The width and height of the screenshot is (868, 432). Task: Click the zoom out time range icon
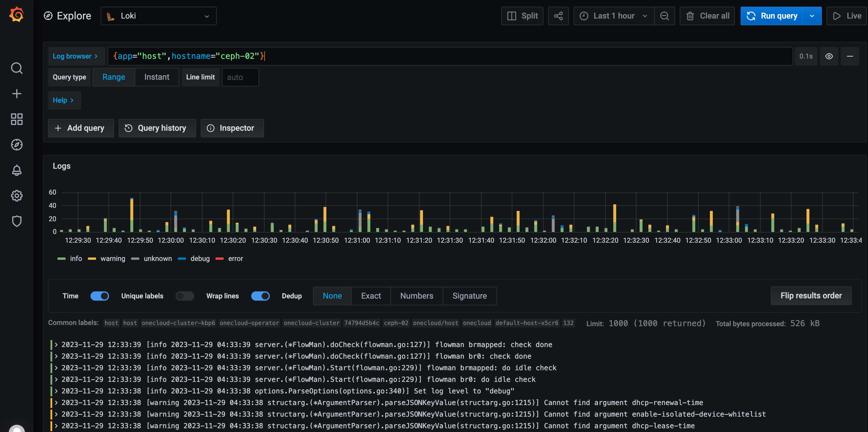(664, 16)
